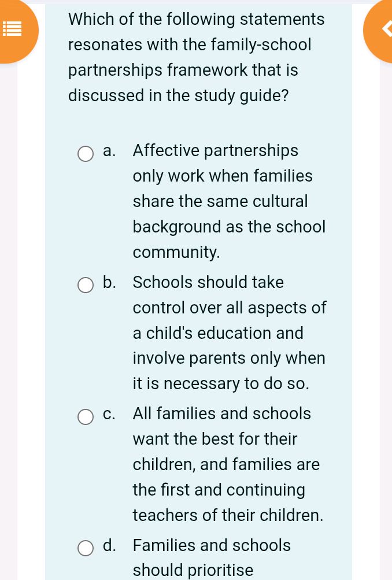Pick the radio button for option c

click(x=86, y=417)
